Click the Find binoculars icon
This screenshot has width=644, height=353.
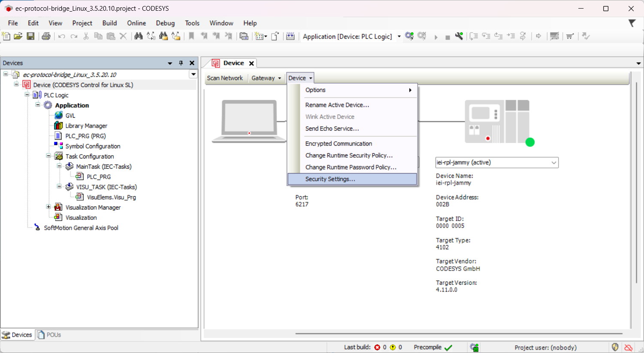138,37
